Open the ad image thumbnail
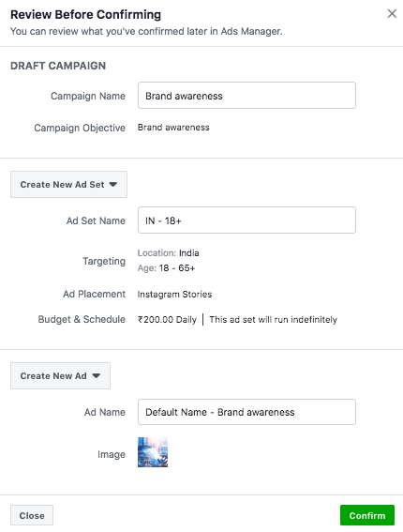403x532 pixels. click(x=153, y=452)
